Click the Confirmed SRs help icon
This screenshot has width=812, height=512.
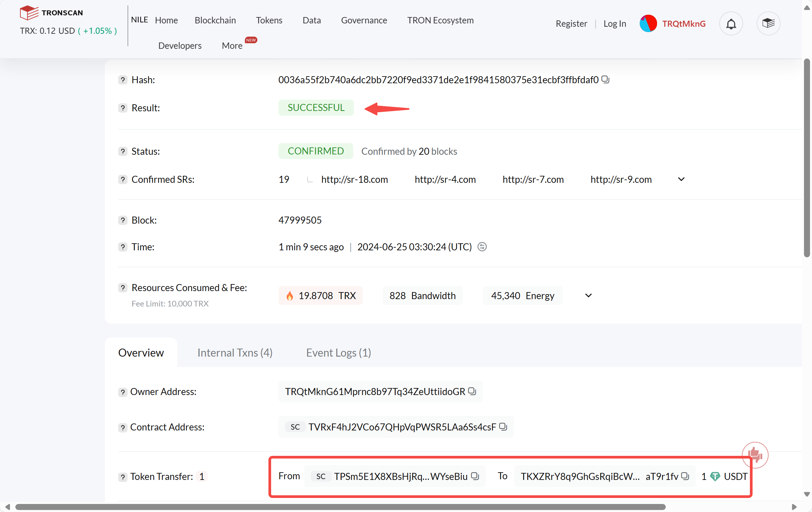pos(123,179)
